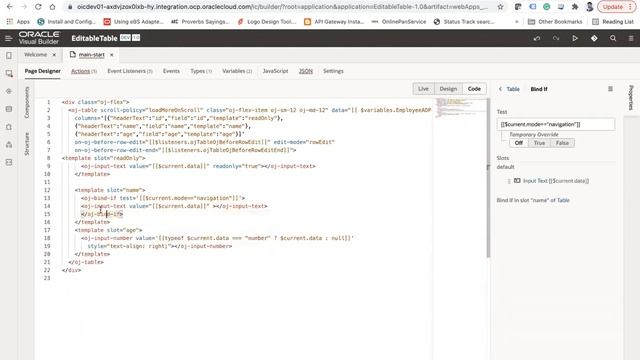Switch editor to Live mode
Viewport: 640px width, 360px height.
click(423, 89)
